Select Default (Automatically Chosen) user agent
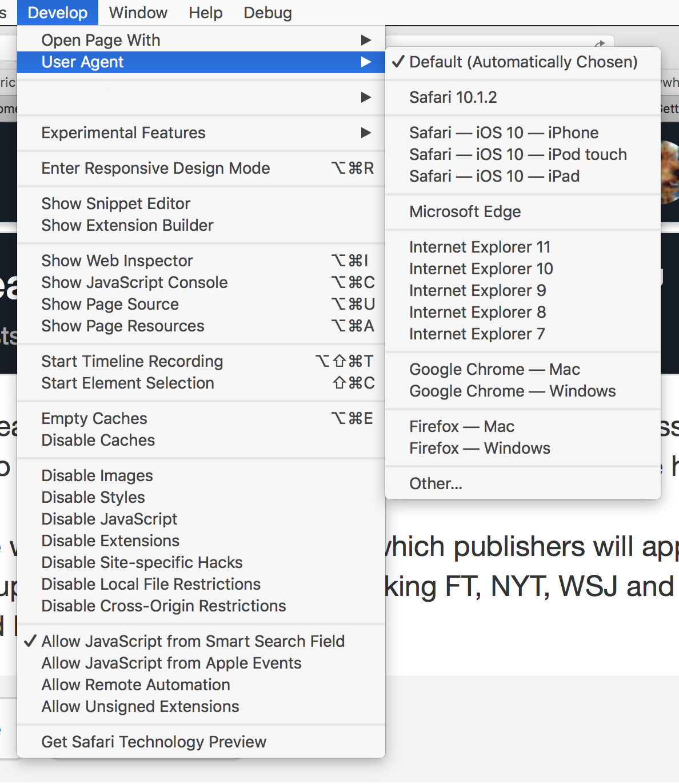Image resolution: width=679 pixels, height=784 pixels. coord(522,62)
